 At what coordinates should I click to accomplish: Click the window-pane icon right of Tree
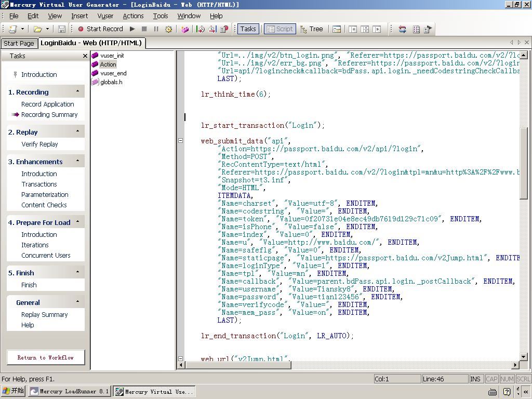tap(337, 29)
